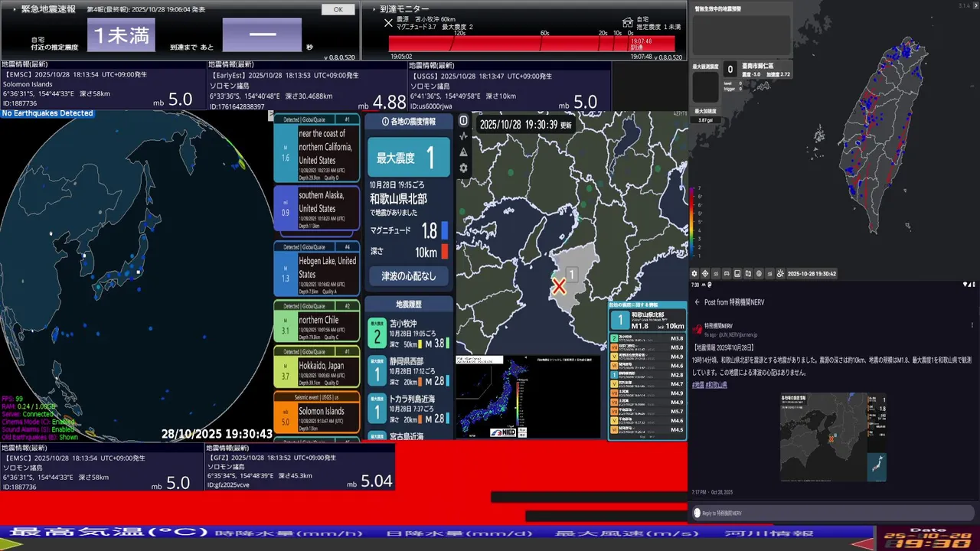Click the 特務機関NERV profile avatar
The image size is (980, 551).
point(697,329)
